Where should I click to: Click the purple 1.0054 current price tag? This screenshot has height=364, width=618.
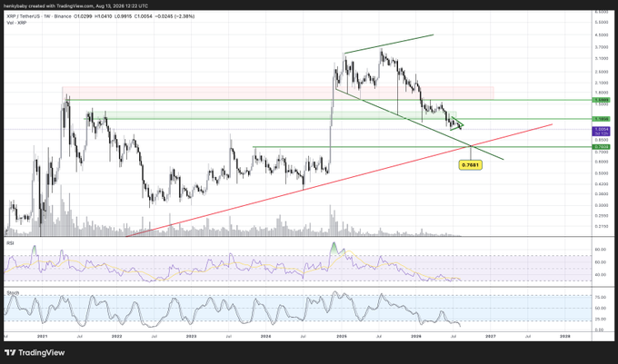[x=602, y=130]
